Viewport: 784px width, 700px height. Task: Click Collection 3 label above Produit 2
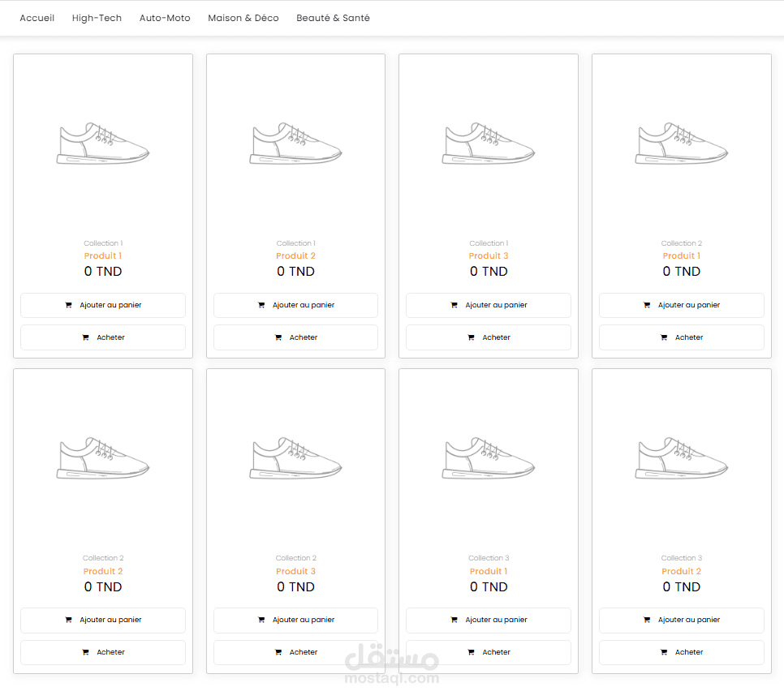pyautogui.click(x=682, y=558)
